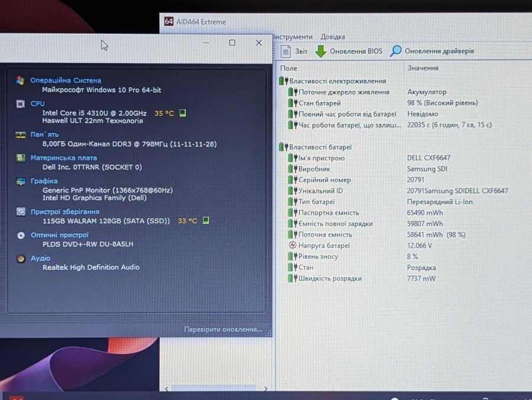
Task: Open the Пристрої зберігання section link
Action: pyautogui.click(x=65, y=212)
